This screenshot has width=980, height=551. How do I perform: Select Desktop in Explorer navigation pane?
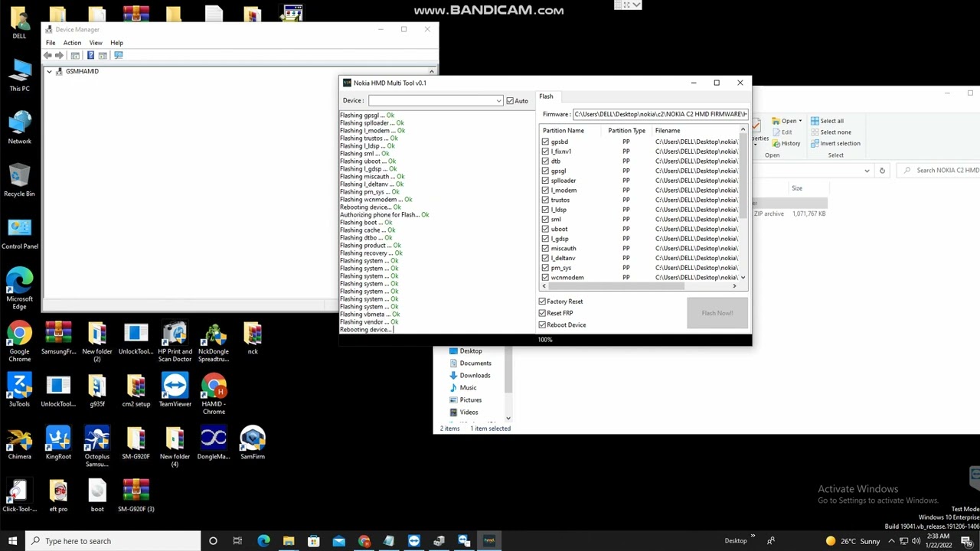tap(465, 350)
